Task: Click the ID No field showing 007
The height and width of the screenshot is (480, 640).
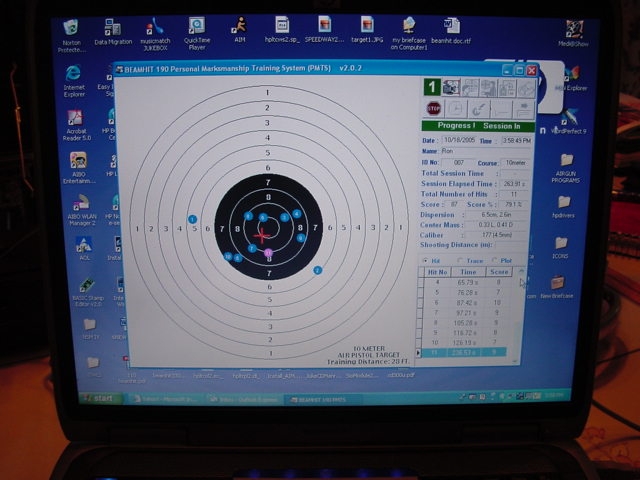Action: [x=458, y=162]
